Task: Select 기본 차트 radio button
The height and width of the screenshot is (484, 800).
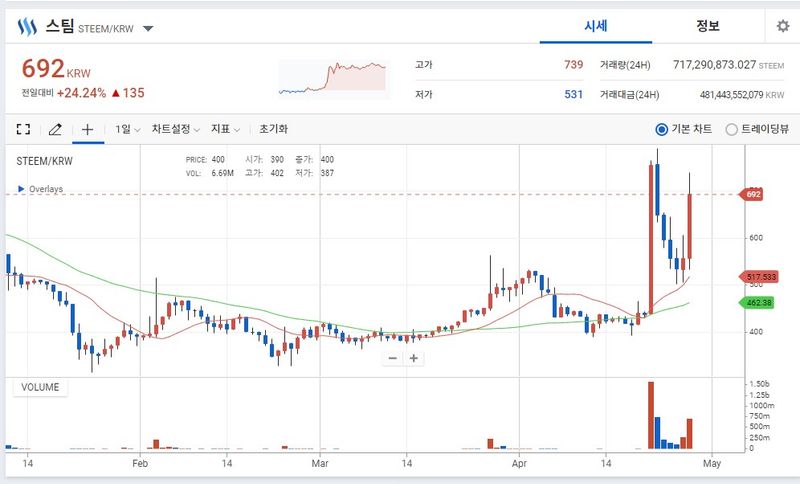Action: 661,130
